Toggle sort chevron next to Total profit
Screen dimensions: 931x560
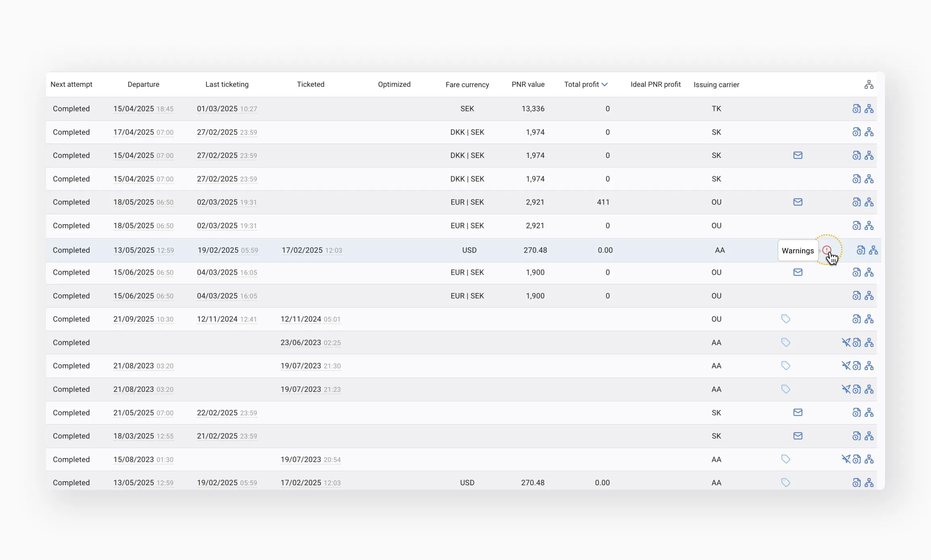[x=605, y=84]
